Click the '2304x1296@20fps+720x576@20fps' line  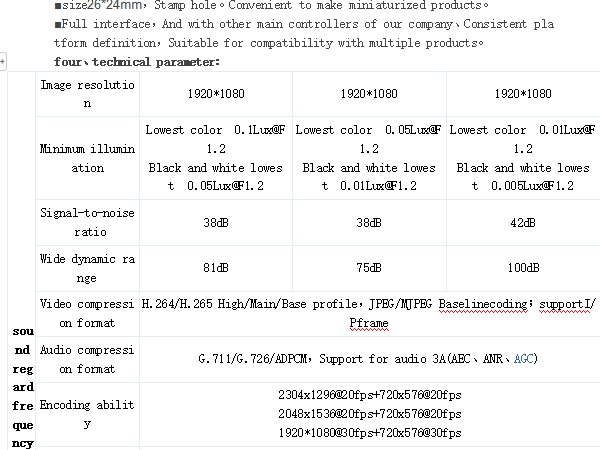point(369,395)
